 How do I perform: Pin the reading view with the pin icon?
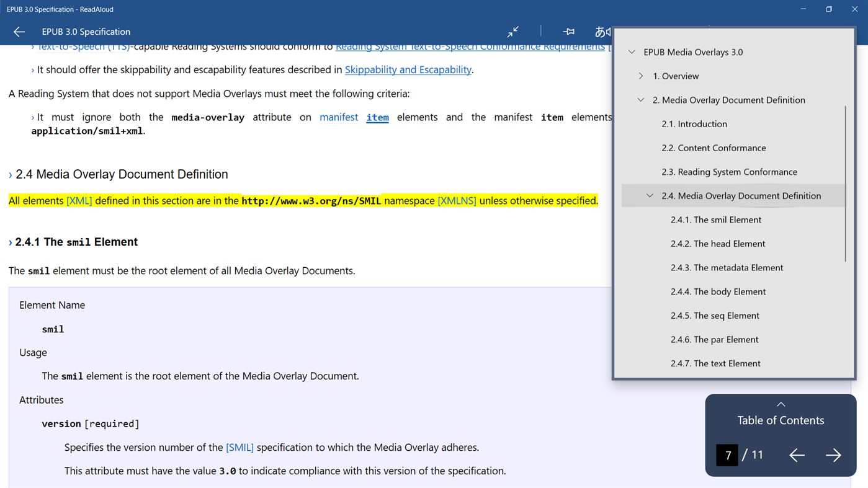coord(568,32)
